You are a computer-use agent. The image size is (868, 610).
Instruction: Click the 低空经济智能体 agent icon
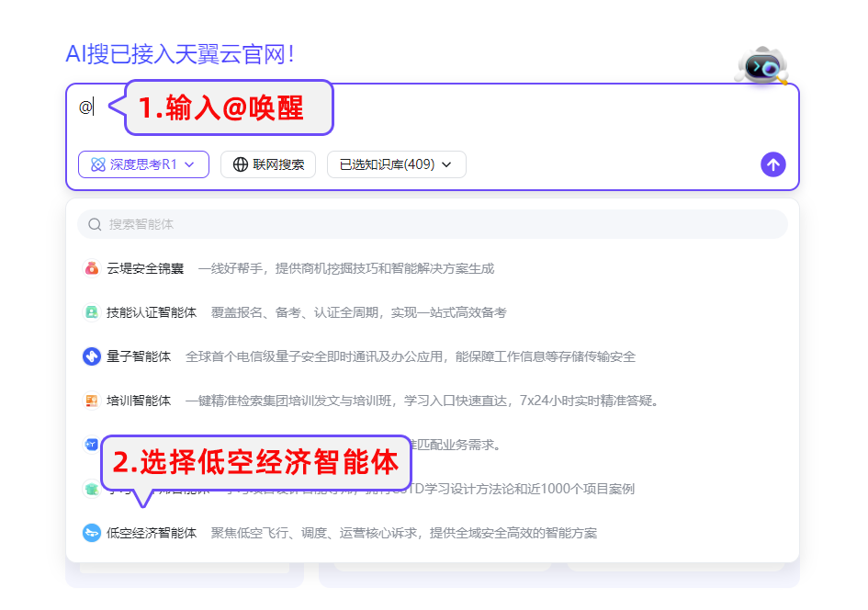[91, 533]
